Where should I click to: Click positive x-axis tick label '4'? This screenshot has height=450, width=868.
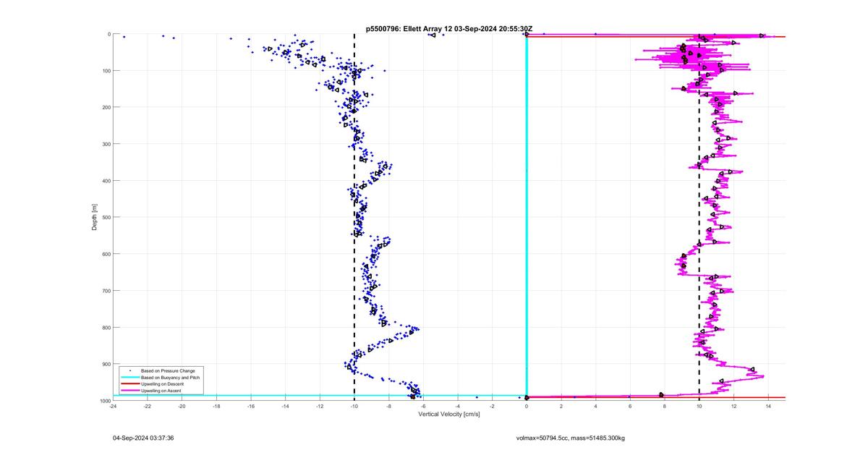[596, 406]
